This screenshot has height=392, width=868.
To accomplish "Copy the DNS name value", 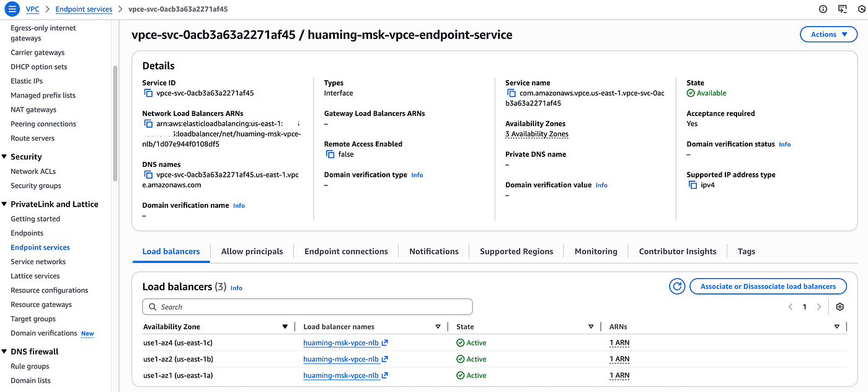I will (x=148, y=175).
